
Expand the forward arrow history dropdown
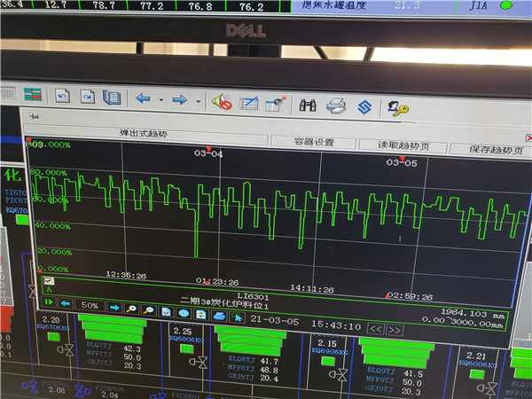click(196, 102)
